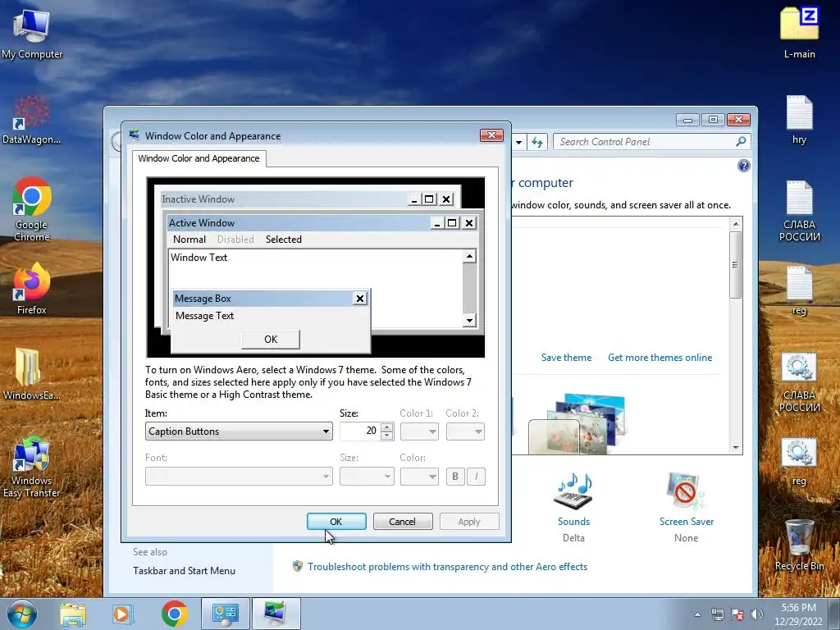Image resolution: width=840 pixels, height=630 pixels.
Task: Open clock showing 5:56 PM
Action: point(798,614)
